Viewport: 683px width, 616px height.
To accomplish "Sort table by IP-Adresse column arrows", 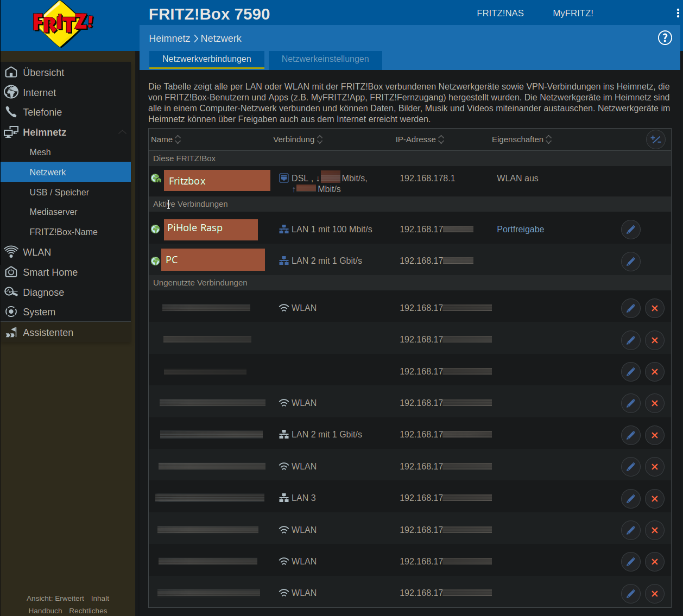I will (x=441, y=139).
